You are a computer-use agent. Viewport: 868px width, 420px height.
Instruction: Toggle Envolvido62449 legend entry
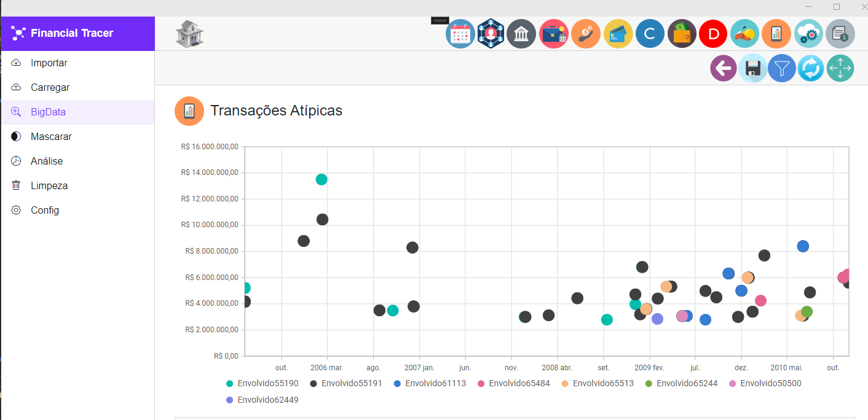pos(262,400)
